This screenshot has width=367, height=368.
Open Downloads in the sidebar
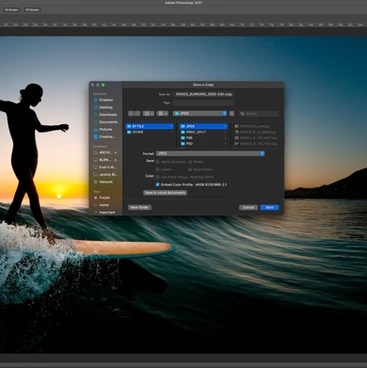pyautogui.click(x=105, y=115)
